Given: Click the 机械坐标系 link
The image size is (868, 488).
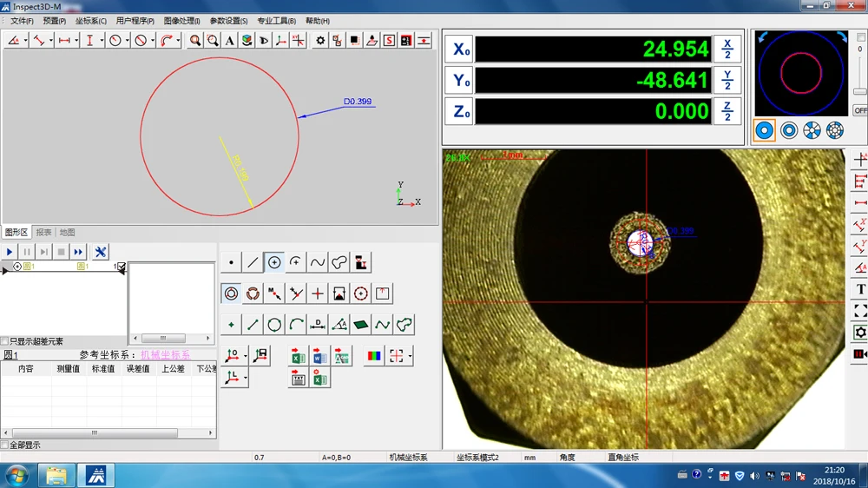Looking at the screenshot, I should click(x=165, y=354).
